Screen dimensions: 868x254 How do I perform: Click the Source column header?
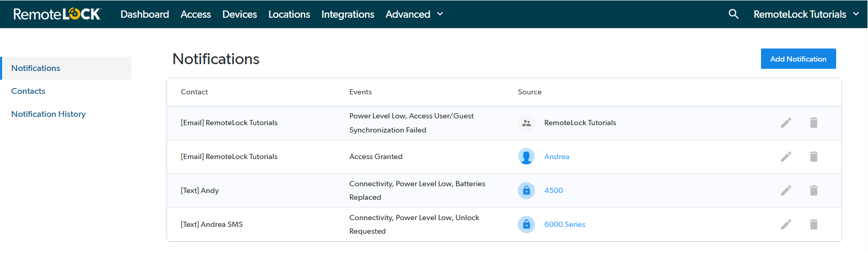529,92
